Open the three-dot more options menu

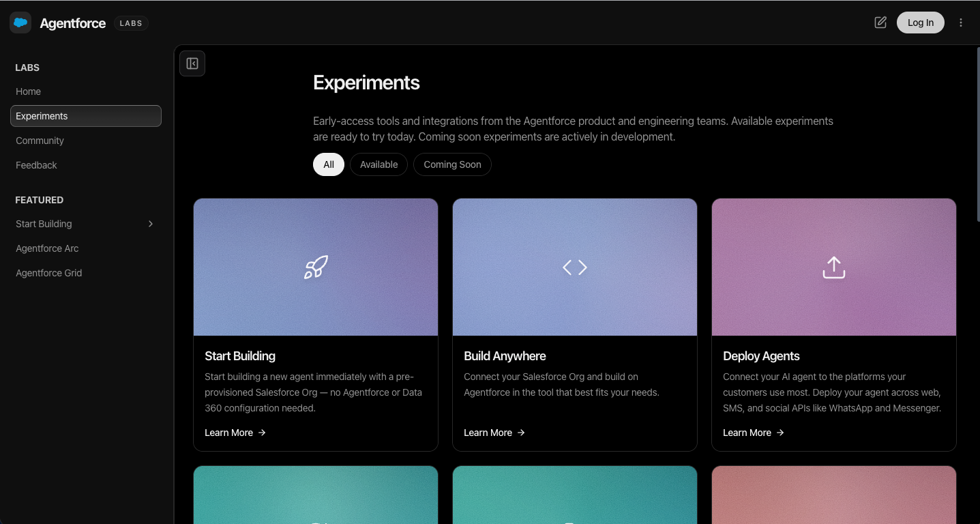(961, 23)
